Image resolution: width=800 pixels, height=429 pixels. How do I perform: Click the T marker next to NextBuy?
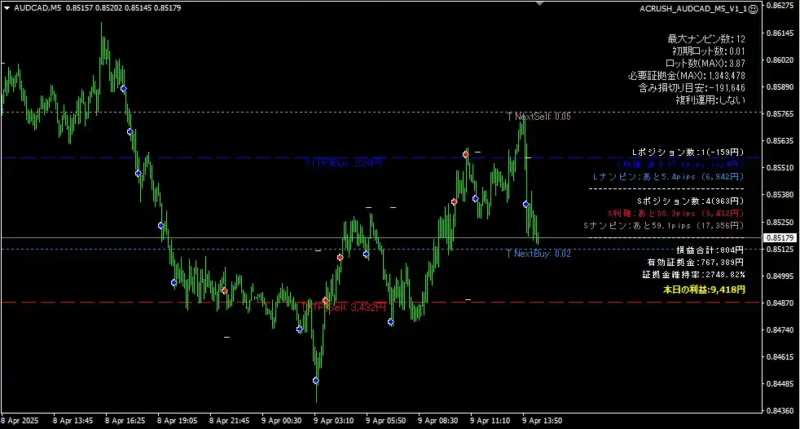(509, 254)
